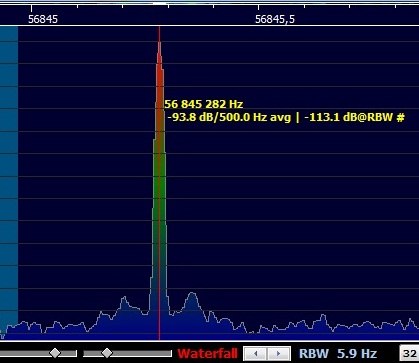This screenshot has height=363, width=419.
Task: Click the white marker on the top frequency bar
Action: tap(159, 4)
